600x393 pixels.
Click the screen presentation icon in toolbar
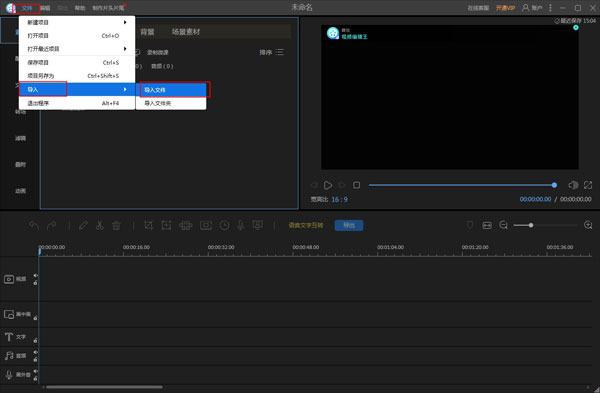[258, 225]
